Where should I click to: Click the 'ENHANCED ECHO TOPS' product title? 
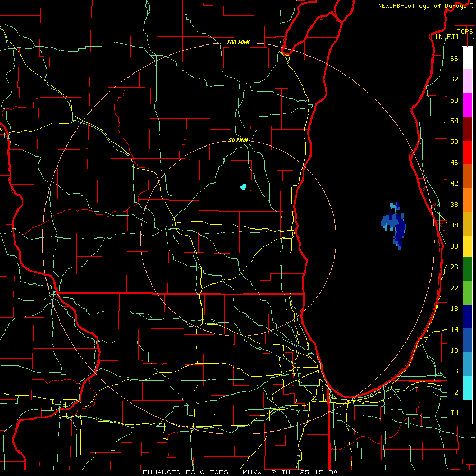186,472
